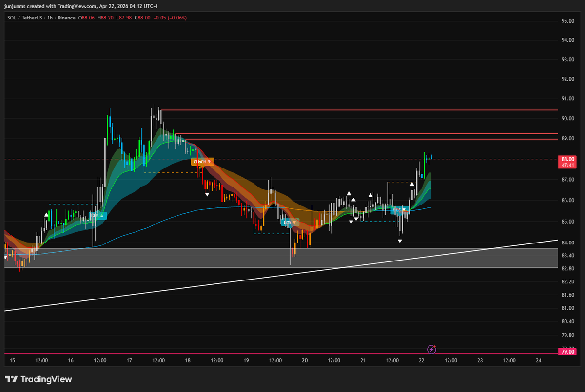The height and width of the screenshot is (392, 585).
Task: Click the 47:41 bar countdown label
Action: (x=568, y=166)
